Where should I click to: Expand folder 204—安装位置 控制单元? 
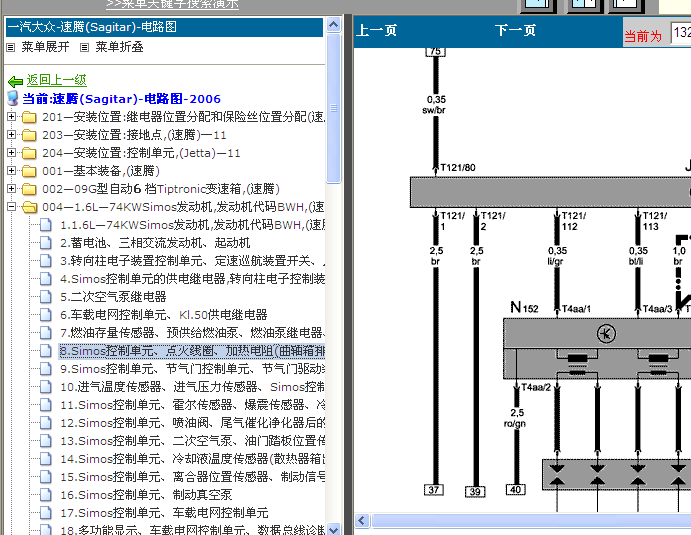coord(12,153)
